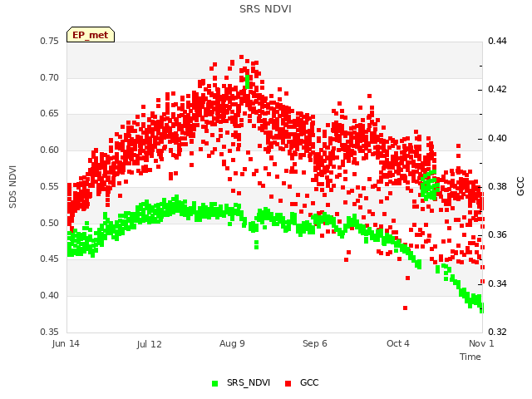Image resolution: width=532 pixels, height=399 pixels.
Task: Click the 0.65 left axis value
Action: [x=50, y=113]
